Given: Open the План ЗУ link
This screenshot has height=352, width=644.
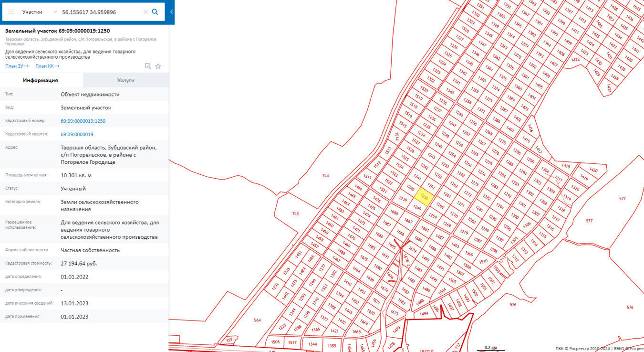Looking at the screenshot, I should (17, 66).
